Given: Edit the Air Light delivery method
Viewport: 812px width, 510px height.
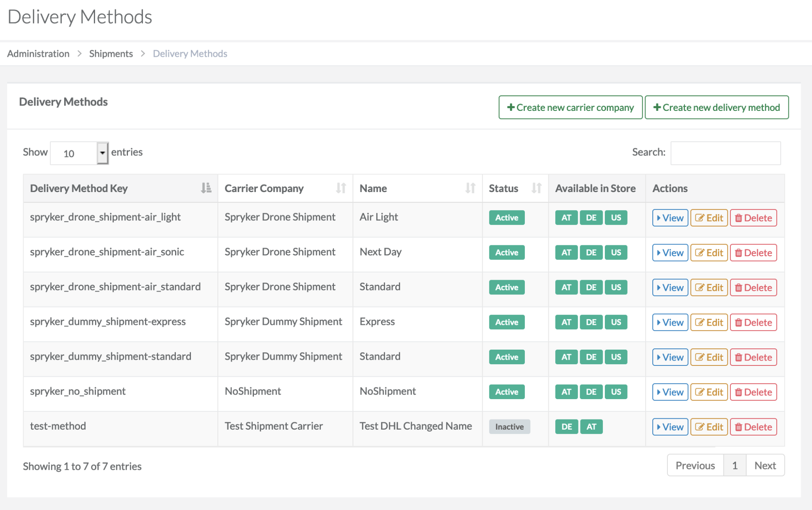Looking at the screenshot, I should point(709,218).
